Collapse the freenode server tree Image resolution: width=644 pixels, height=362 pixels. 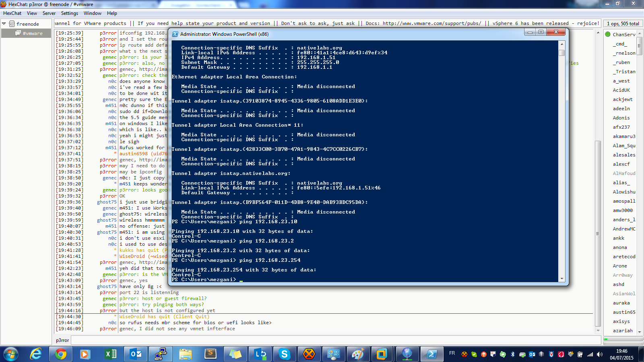click(x=4, y=24)
